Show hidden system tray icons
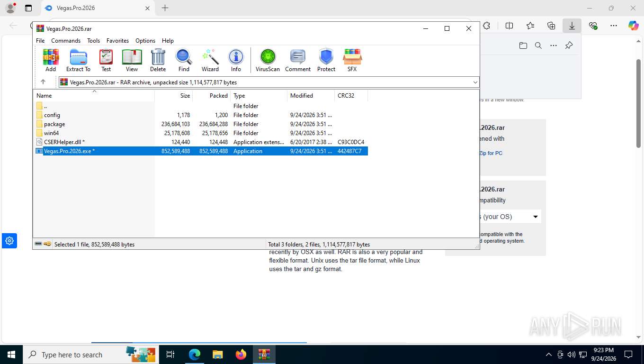The image size is (644, 364). (549, 355)
